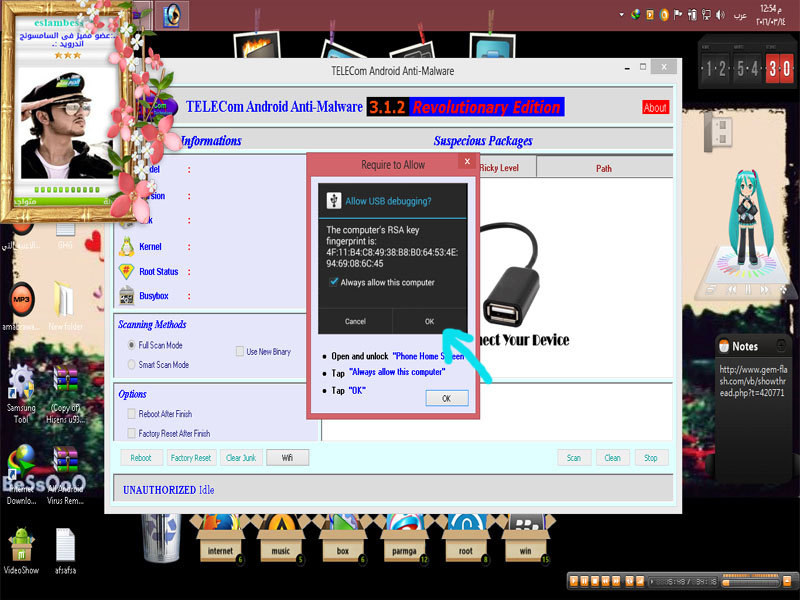The image size is (800, 600).
Task: Click the Reboot button
Action: pos(141,458)
